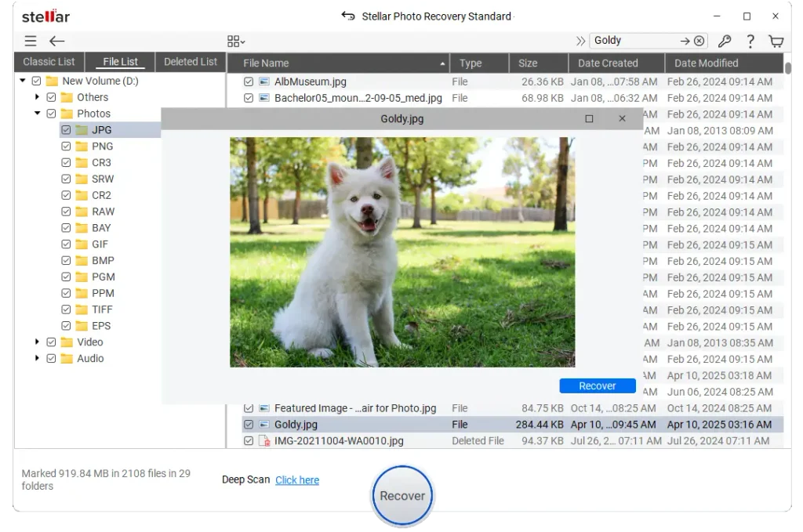Select Featured Image - ...air for Photo.jpg
The height and width of the screenshot is (532, 803).
click(355, 407)
